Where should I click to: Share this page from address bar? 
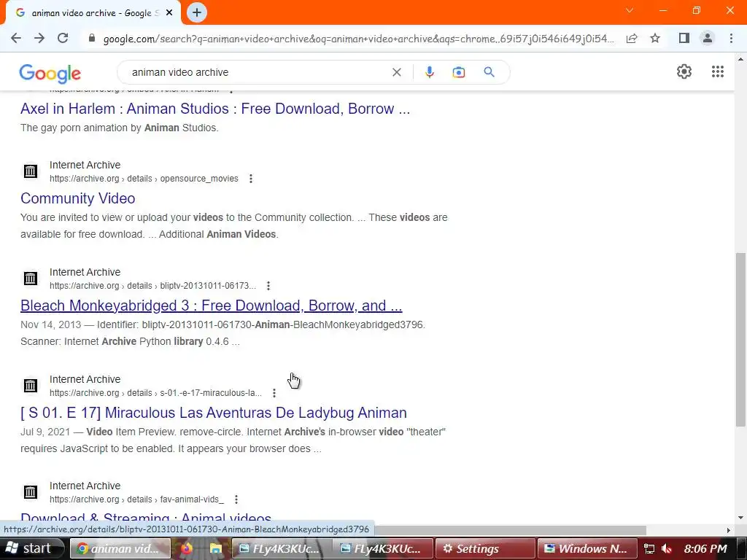point(632,38)
